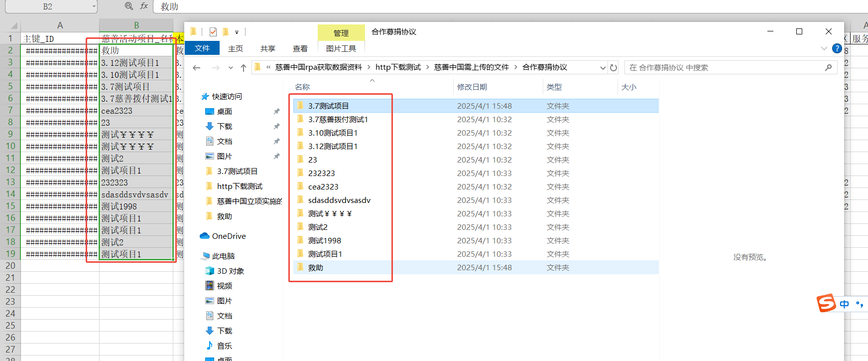Click the fx insert function icon
Viewport: 868px width, 361px height.
pyautogui.click(x=144, y=6)
